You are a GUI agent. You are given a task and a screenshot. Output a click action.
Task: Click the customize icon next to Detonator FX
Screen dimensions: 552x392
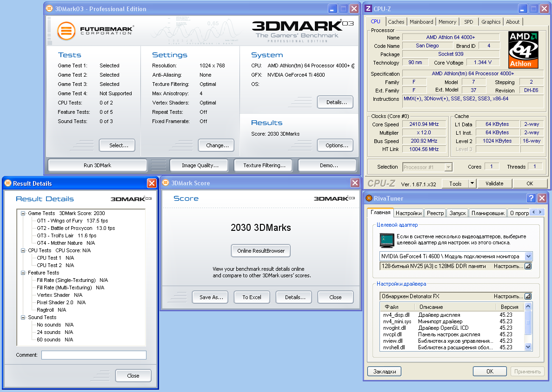point(528,296)
